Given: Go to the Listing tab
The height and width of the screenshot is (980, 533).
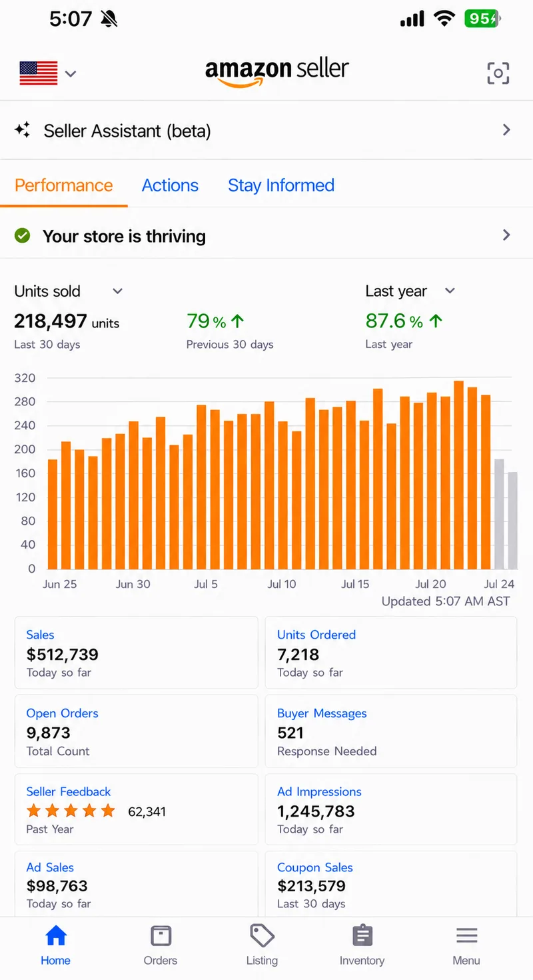Looking at the screenshot, I should (x=262, y=945).
